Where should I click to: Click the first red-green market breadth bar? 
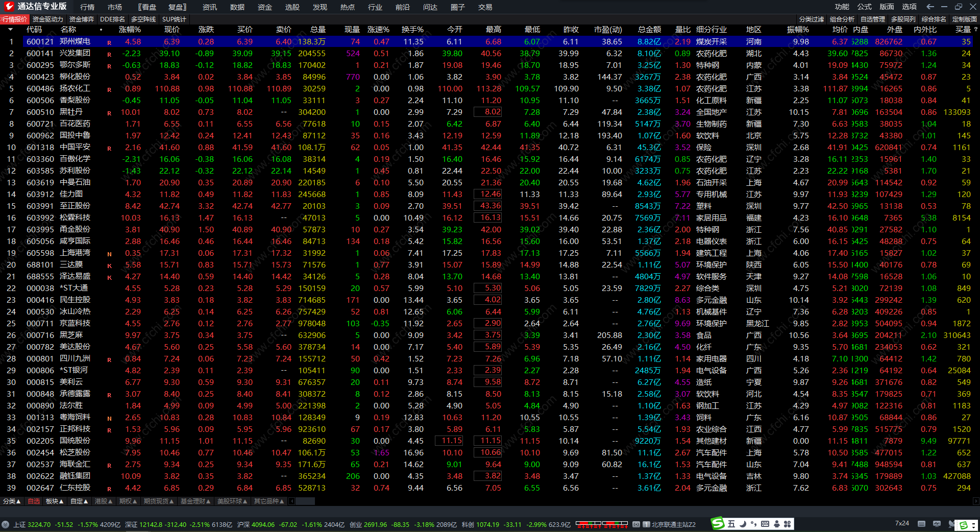(x=588, y=524)
